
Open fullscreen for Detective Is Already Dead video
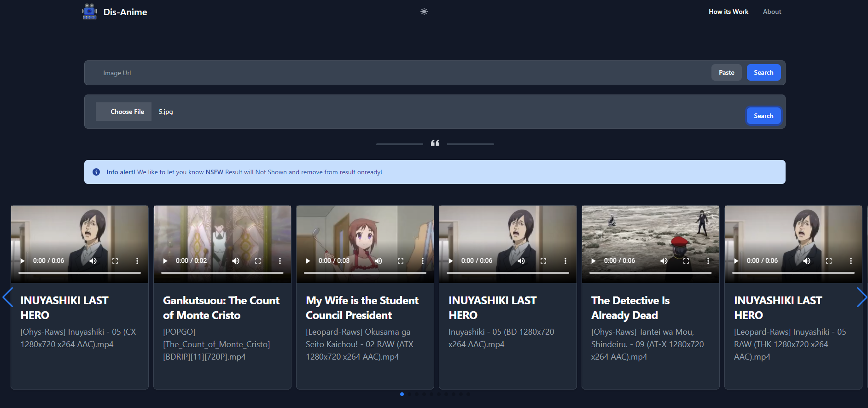[686, 261]
